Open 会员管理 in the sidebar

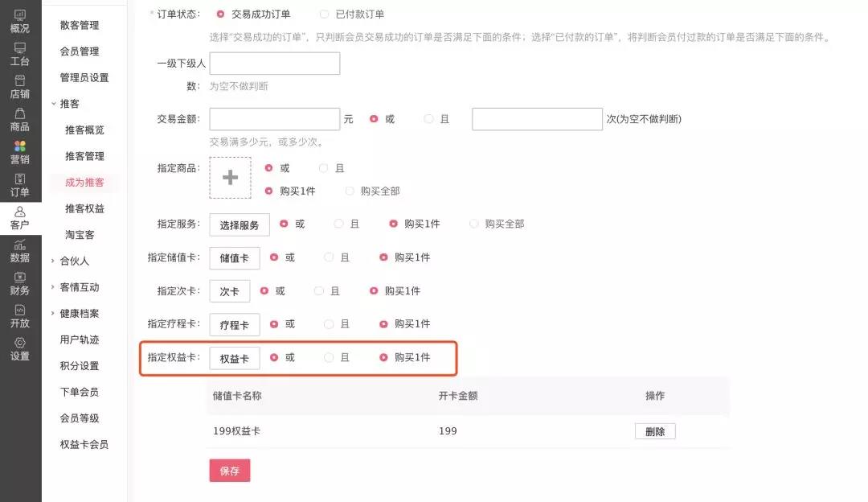(80, 51)
